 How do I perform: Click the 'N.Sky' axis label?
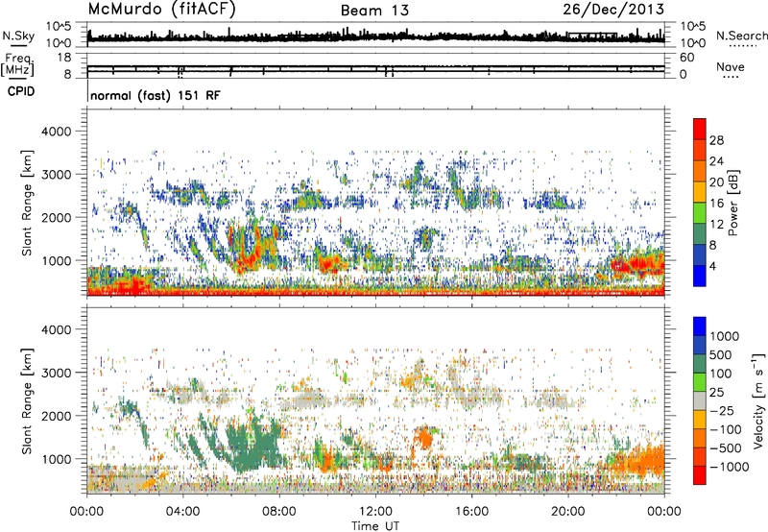(18, 36)
